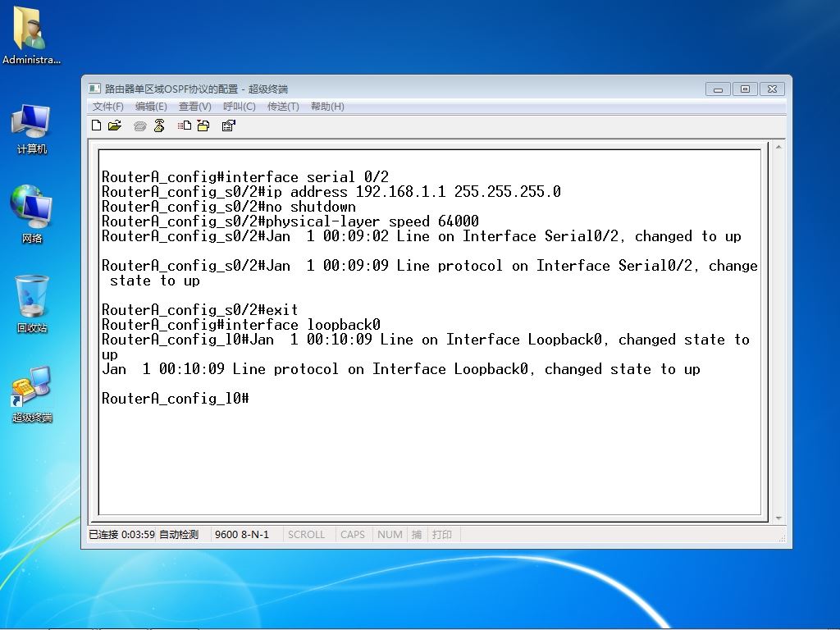Click the 'physical-layer speed 64000' line
The width and height of the screenshot is (840, 630).
[290, 221]
